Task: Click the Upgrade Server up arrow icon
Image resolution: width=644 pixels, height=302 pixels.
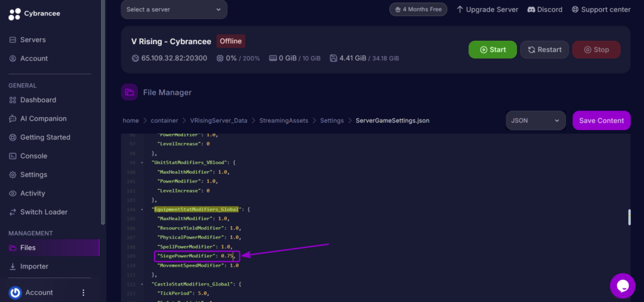Action: pos(460,9)
